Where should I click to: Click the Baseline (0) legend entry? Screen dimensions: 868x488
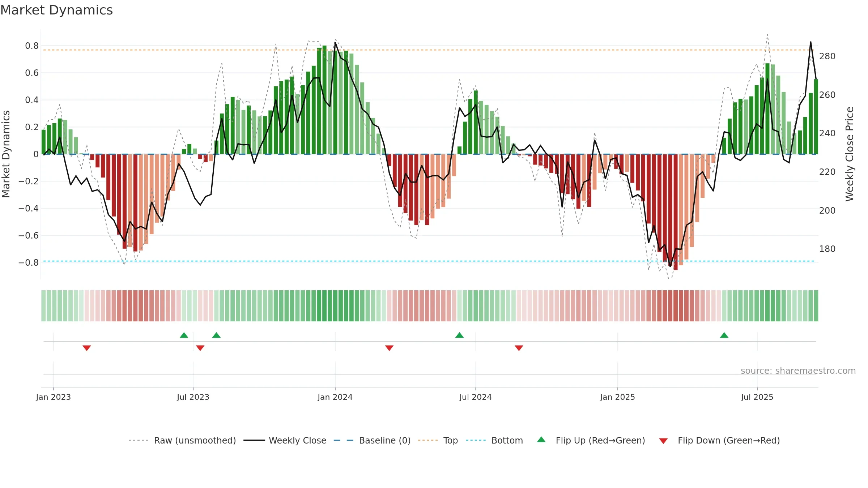pos(372,440)
